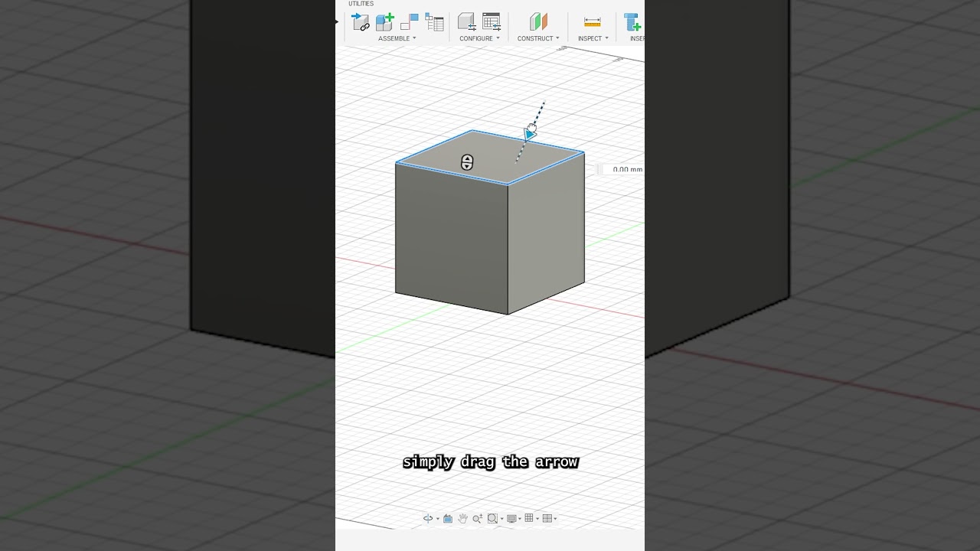The image size is (980, 551).
Task: Select the Orbit navigation tool
Action: point(428,518)
